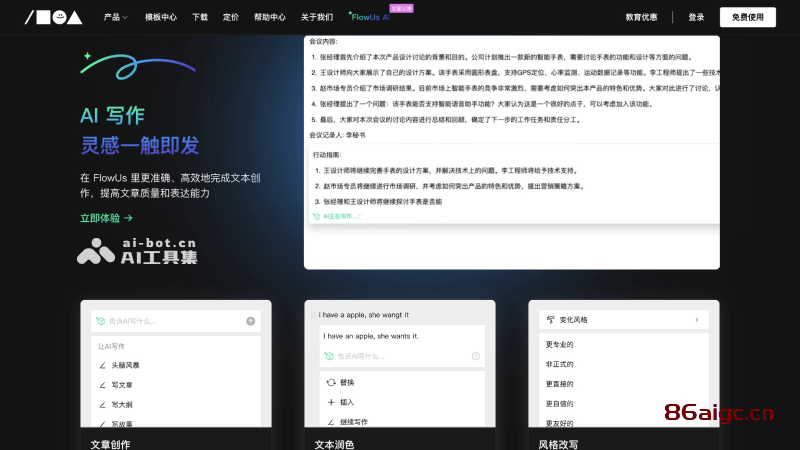Screen dimensions: 800x450
Task: Click the pencil icon beside 继续写作
Action: pyautogui.click(x=331, y=422)
